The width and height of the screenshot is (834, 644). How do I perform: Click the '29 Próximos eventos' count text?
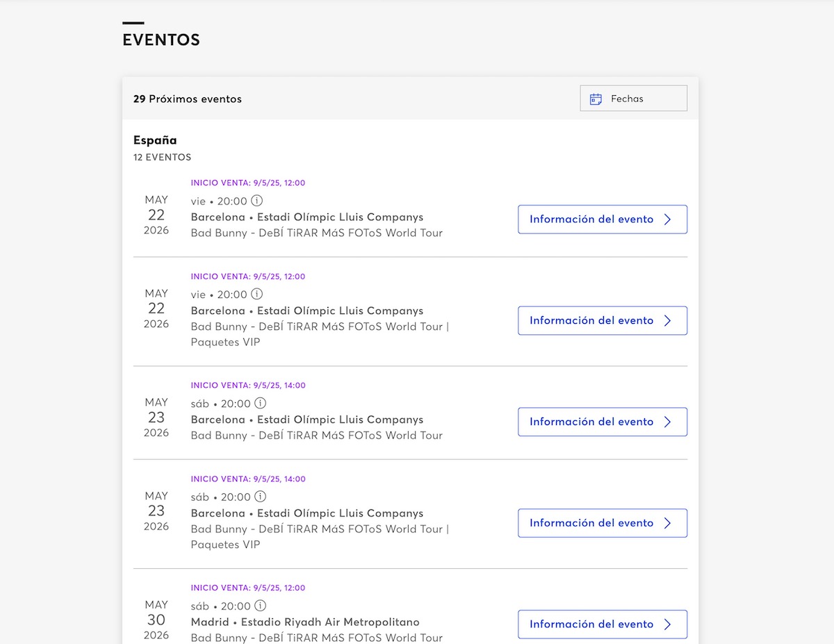tap(188, 99)
